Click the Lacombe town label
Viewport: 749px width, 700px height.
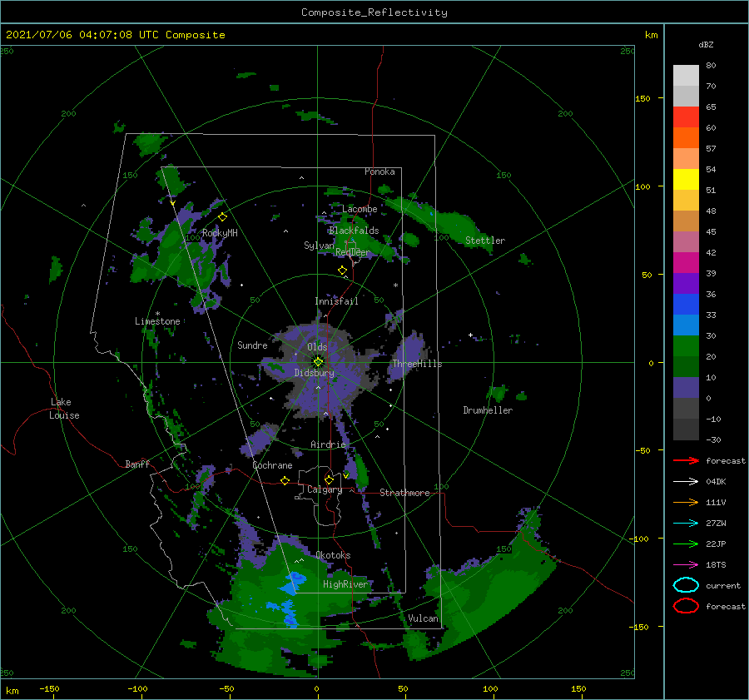[x=360, y=209]
